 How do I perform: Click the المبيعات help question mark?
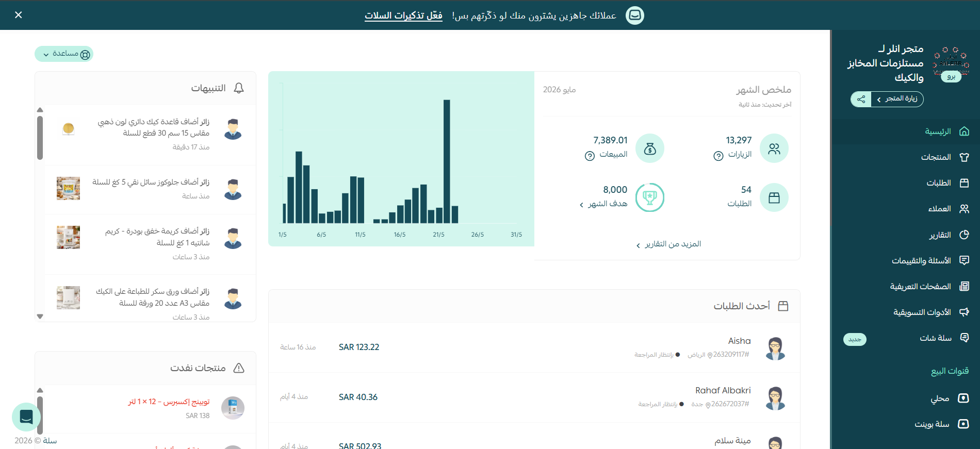click(590, 156)
